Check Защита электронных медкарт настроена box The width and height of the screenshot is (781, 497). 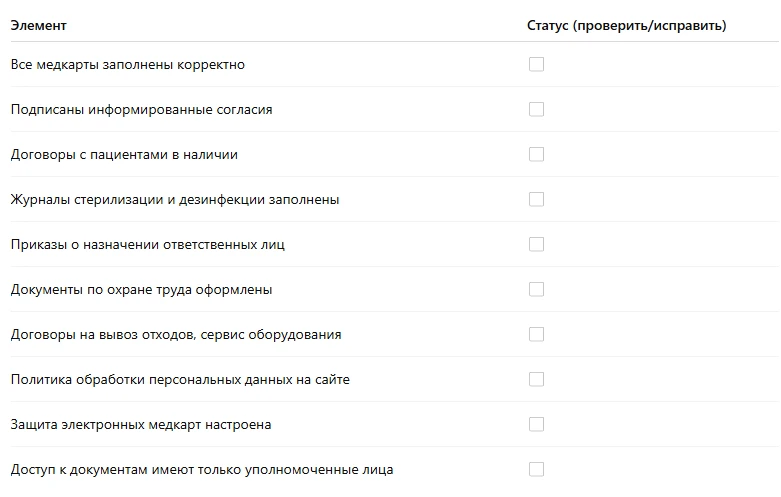tap(536, 424)
